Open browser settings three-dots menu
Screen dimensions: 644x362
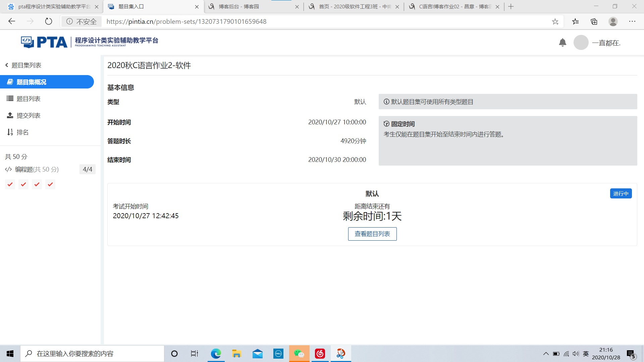click(632, 21)
